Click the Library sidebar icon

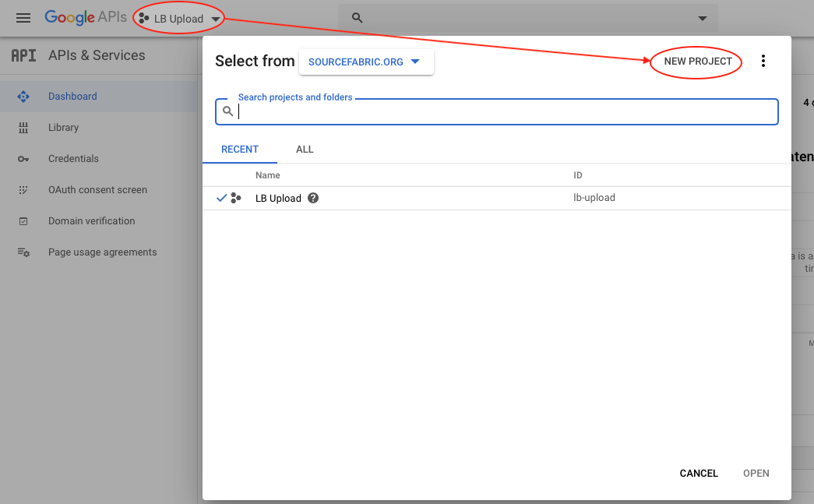pos(23,128)
